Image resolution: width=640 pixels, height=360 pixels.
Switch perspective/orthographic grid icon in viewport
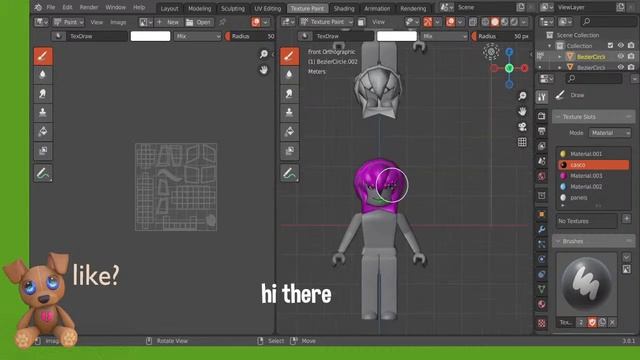coord(522,142)
